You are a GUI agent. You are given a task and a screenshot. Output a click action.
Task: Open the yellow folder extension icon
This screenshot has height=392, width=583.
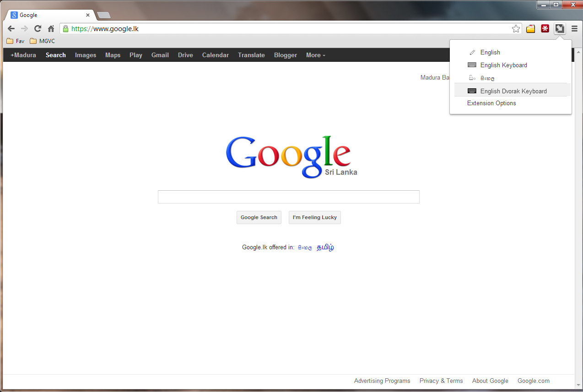(x=530, y=29)
